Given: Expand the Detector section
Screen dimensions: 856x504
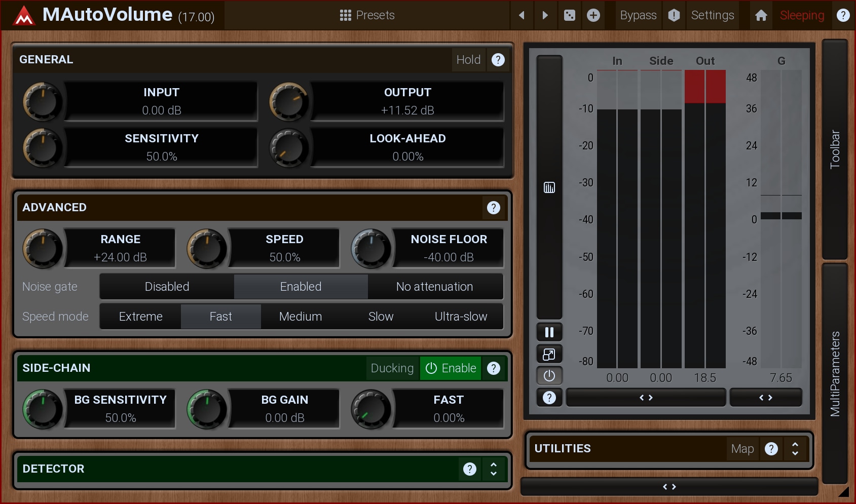Looking at the screenshot, I should 493,469.
